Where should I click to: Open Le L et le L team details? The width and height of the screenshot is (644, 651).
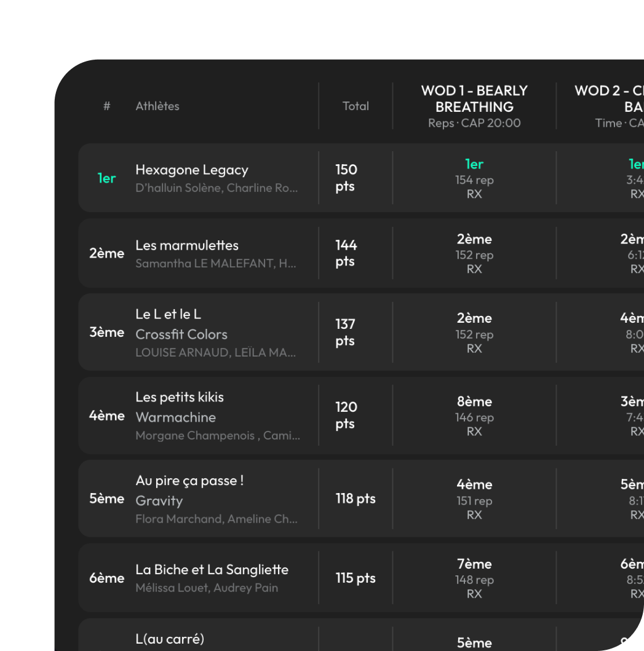pos(361,332)
